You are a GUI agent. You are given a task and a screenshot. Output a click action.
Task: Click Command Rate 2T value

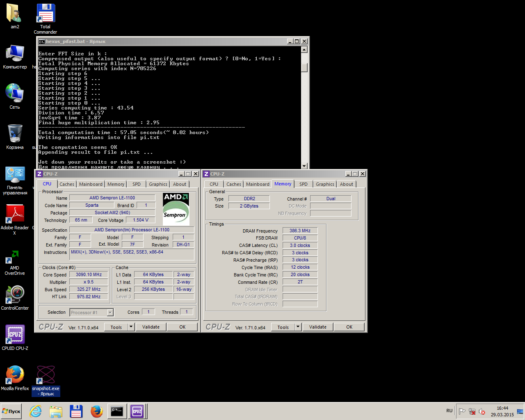[x=300, y=282]
